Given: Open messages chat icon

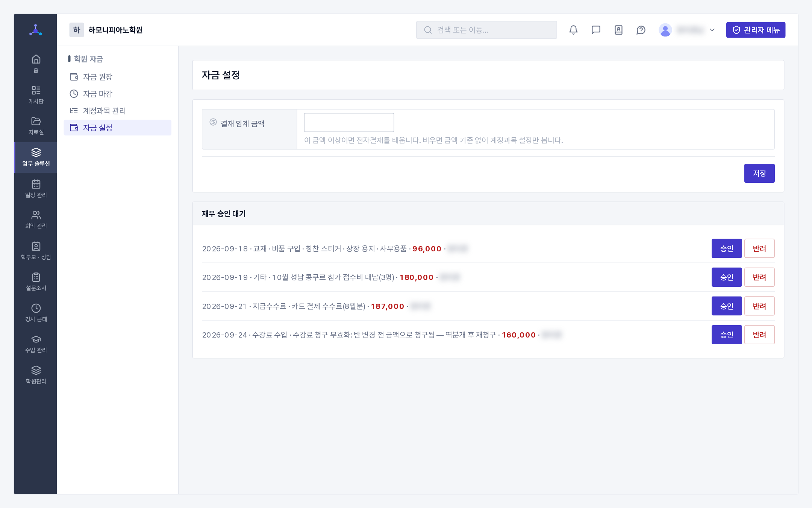Looking at the screenshot, I should (596, 30).
